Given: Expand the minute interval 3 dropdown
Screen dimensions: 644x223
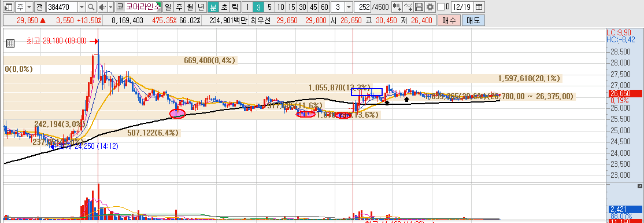Looking at the screenshot, I should pyautogui.click(x=349, y=7).
